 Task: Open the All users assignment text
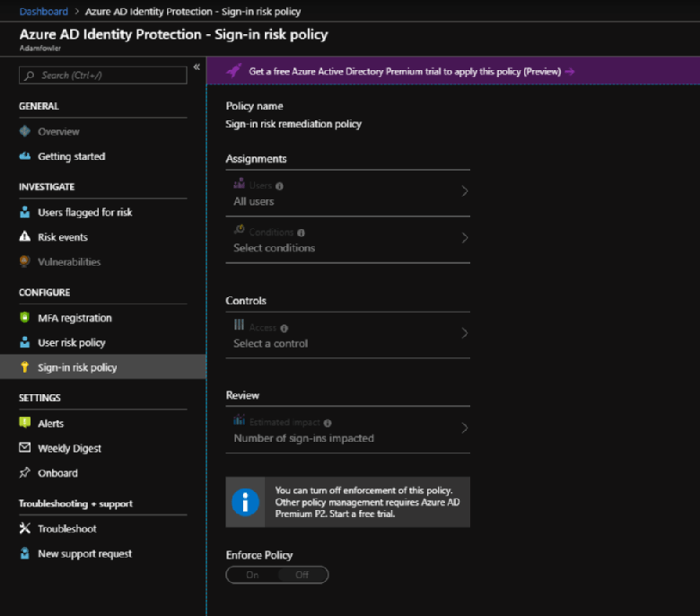pyautogui.click(x=254, y=201)
